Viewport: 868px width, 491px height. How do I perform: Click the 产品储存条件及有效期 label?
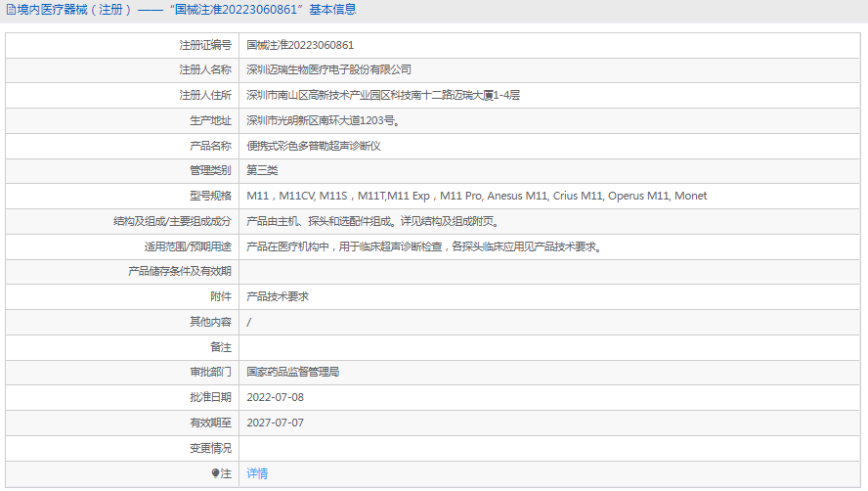(x=179, y=272)
